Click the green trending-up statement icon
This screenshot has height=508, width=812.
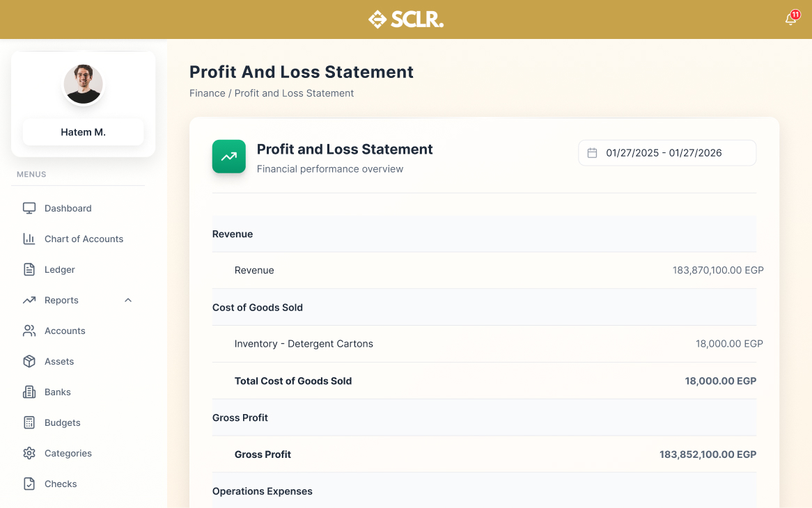(x=228, y=157)
